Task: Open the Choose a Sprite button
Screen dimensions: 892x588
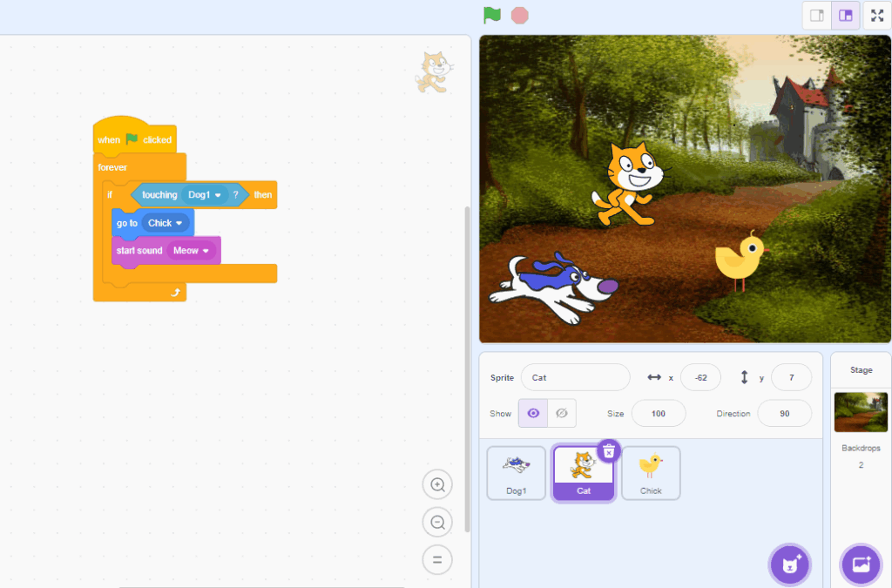Action: pos(789,564)
